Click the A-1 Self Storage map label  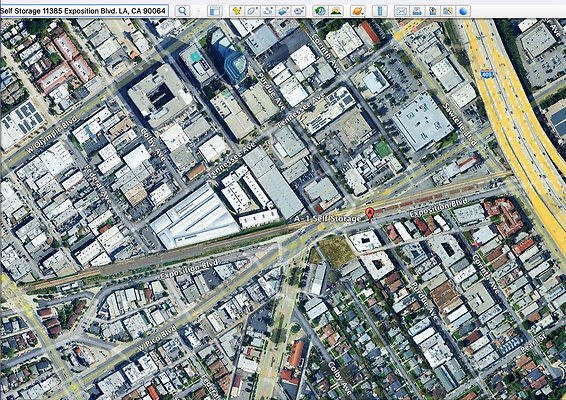tap(327, 219)
